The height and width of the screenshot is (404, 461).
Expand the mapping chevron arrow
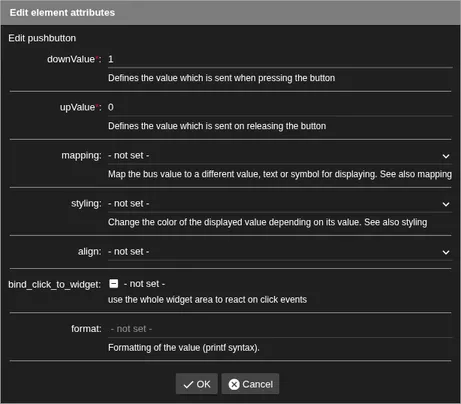[x=446, y=156]
